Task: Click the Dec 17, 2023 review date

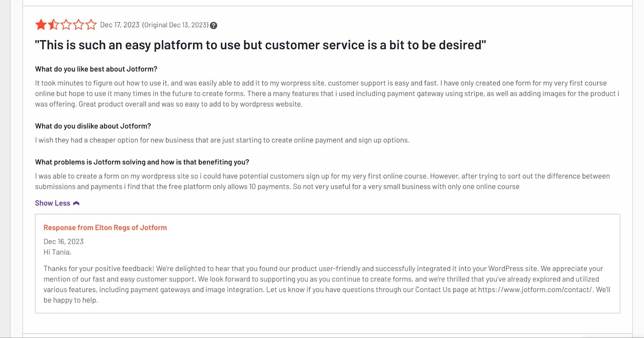Action: coord(120,25)
